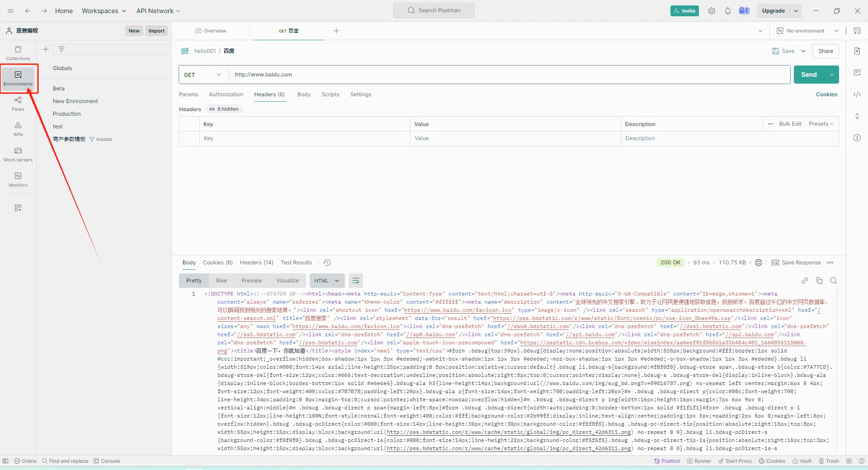Open Mock servers in the sidebar
868x470 pixels.
[18, 154]
